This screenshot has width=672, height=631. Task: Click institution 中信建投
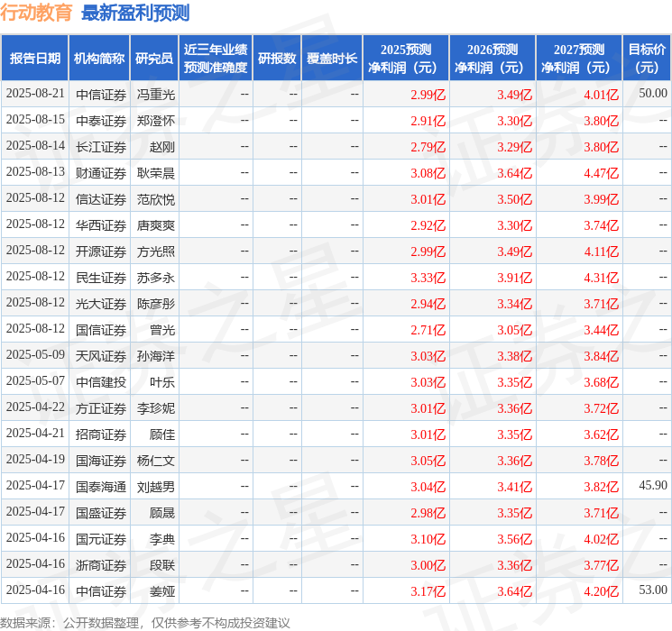tap(101, 381)
